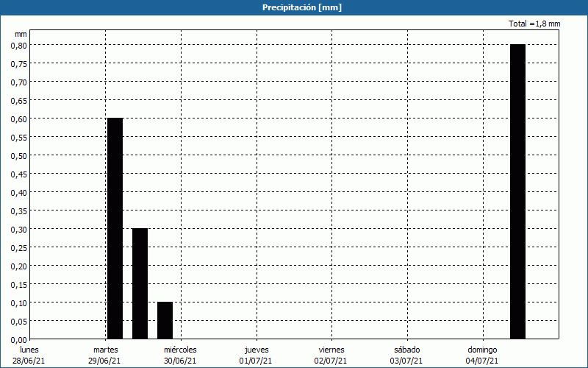
Task: Click the mm unit label above y-axis
Action: pyautogui.click(x=21, y=34)
